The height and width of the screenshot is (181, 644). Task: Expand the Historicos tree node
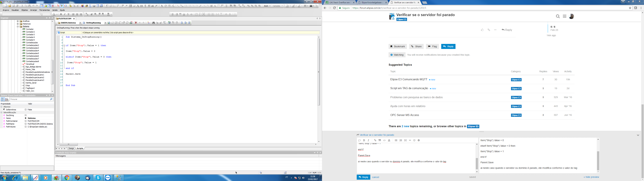point(18,24)
